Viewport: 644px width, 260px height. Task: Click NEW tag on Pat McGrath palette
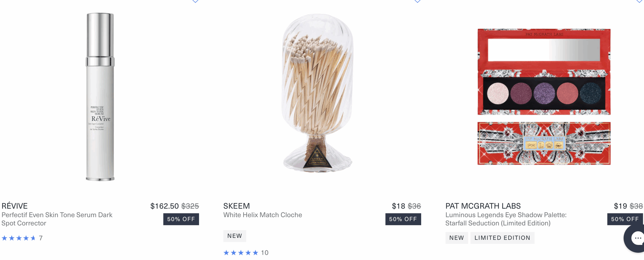(x=457, y=238)
